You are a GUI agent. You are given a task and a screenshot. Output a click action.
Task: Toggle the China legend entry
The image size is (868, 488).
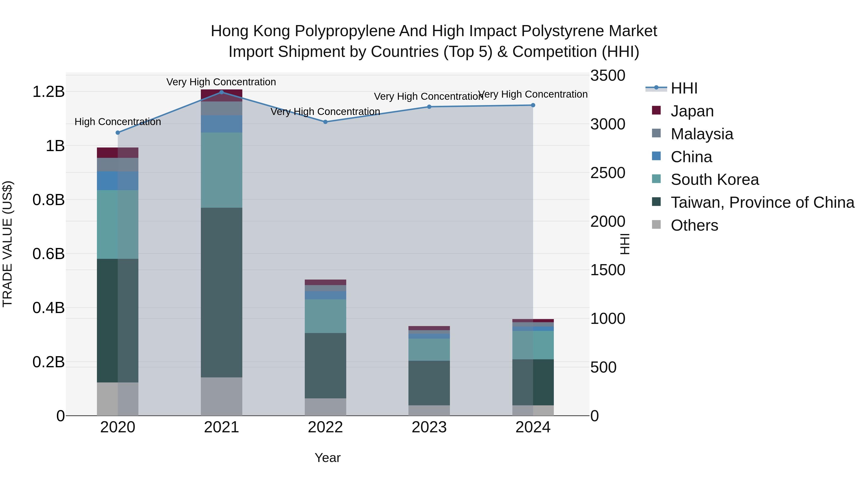682,157
